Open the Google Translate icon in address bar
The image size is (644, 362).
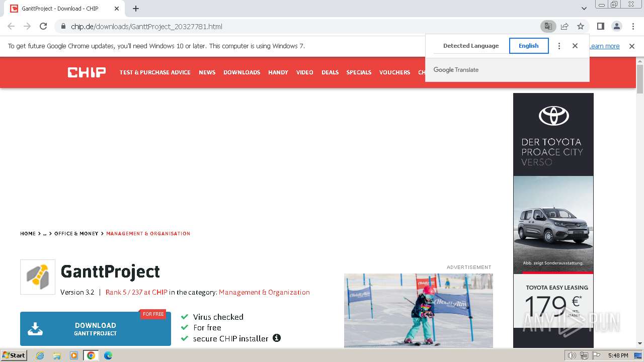tap(548, 26)
